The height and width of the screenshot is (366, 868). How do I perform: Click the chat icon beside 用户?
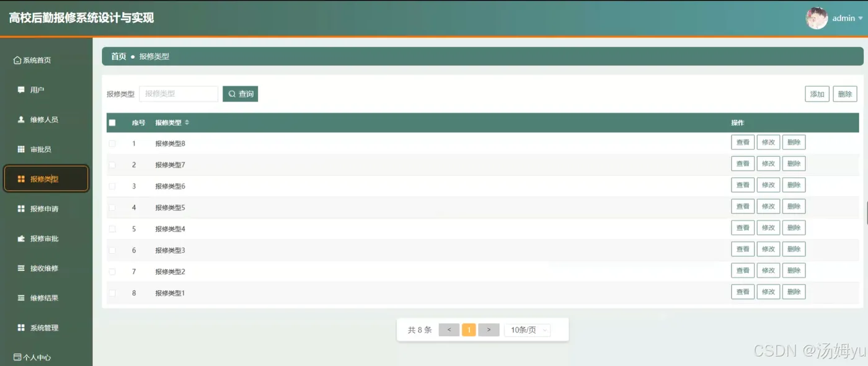click(x=21, y=89)
